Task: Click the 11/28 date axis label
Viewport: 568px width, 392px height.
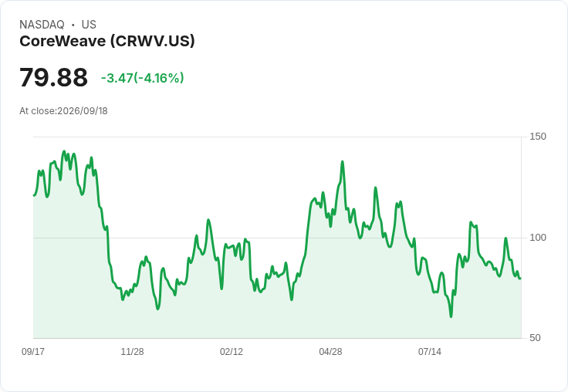Action: point(132,351)
